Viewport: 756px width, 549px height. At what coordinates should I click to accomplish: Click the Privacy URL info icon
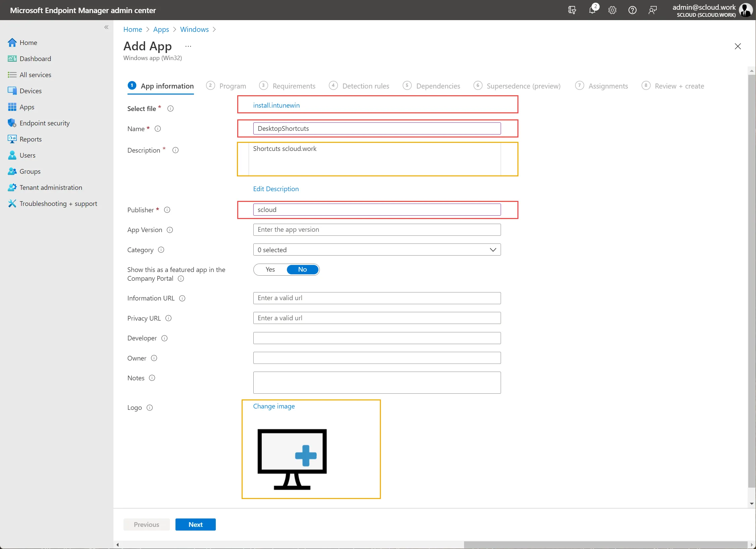coord(168,318)
